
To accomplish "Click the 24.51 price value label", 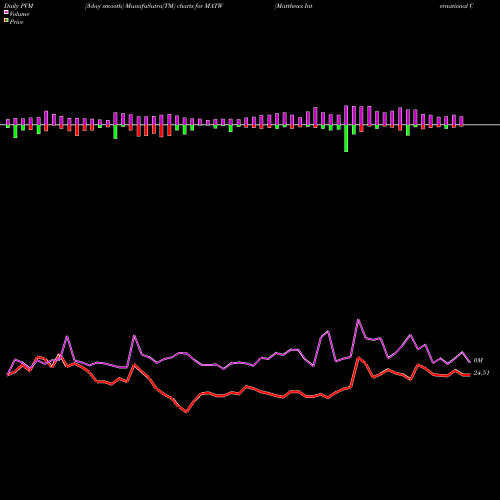I will (x=481, y=373).
